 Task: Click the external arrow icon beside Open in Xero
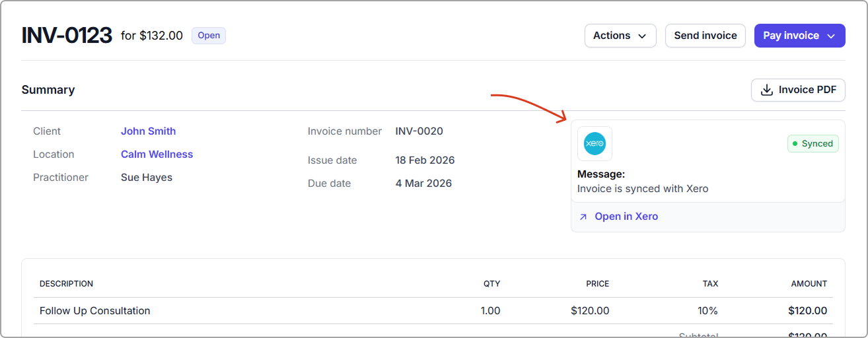[583, 217]
